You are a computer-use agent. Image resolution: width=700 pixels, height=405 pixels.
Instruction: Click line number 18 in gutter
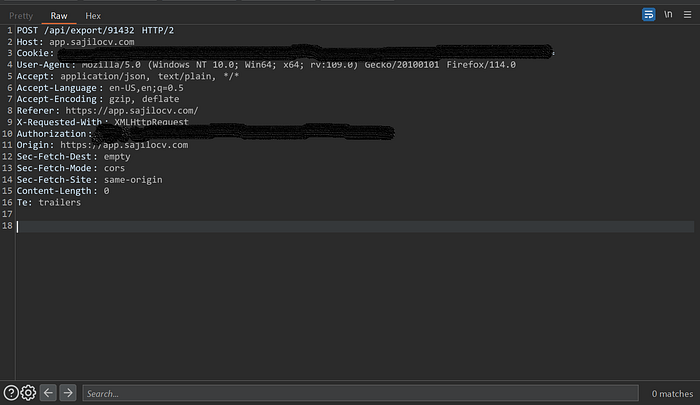click(x=7, y=225)
